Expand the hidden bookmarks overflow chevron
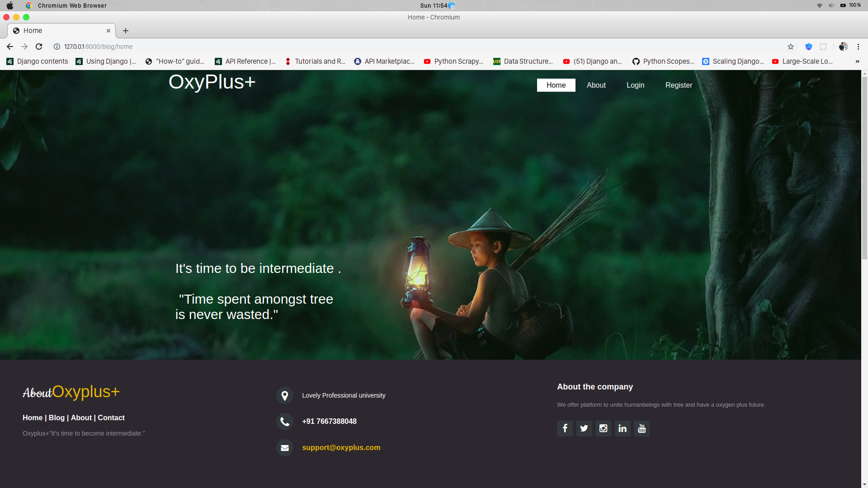Screen dimensions: 868x488 857,61
